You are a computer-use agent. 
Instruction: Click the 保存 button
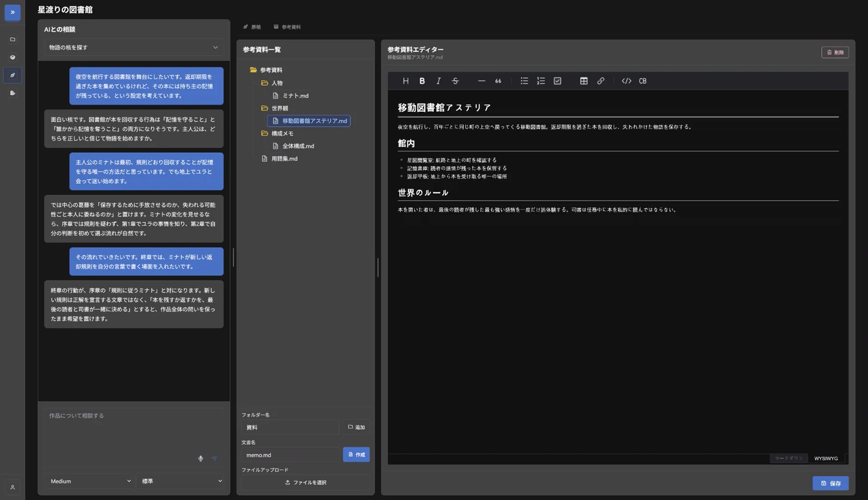click(831, 483)
